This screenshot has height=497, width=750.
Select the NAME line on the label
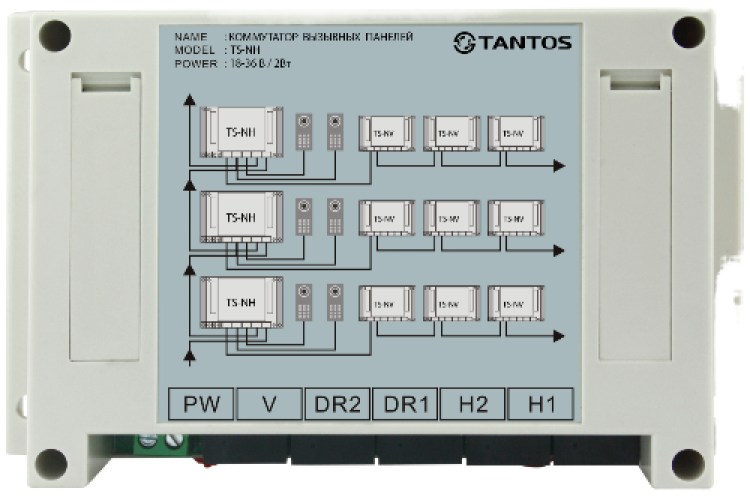click(x=293, y=37)
